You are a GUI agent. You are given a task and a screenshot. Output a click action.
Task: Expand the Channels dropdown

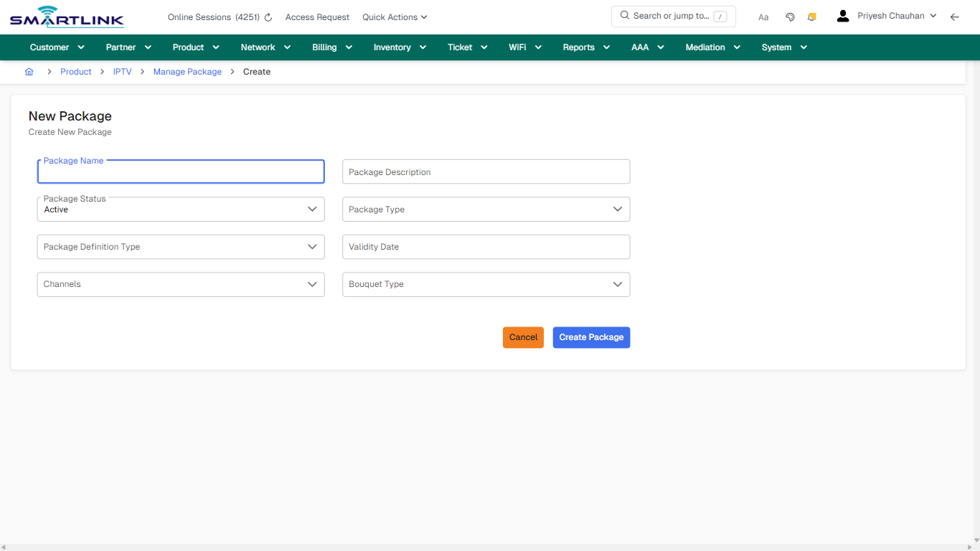(312, 284)
